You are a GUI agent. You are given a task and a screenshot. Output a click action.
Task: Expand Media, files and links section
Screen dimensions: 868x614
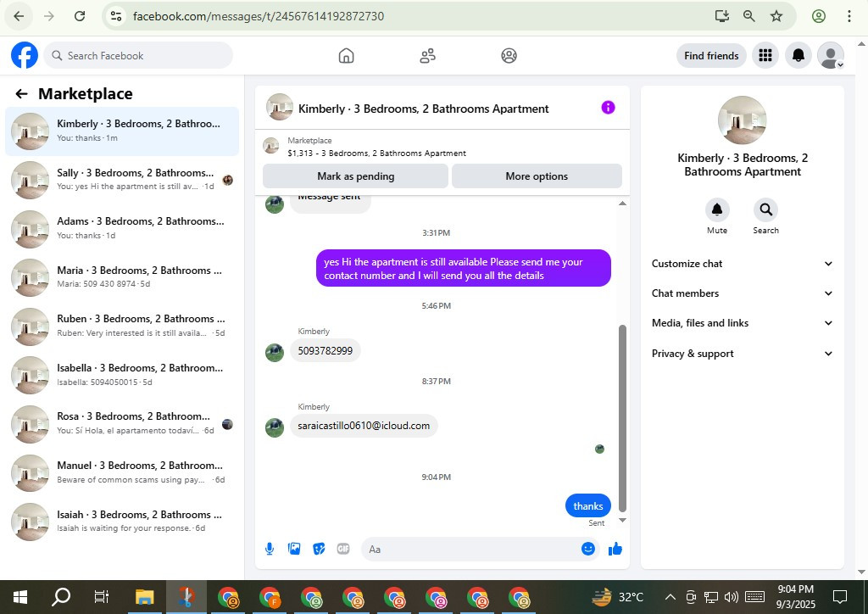point(742,323)
